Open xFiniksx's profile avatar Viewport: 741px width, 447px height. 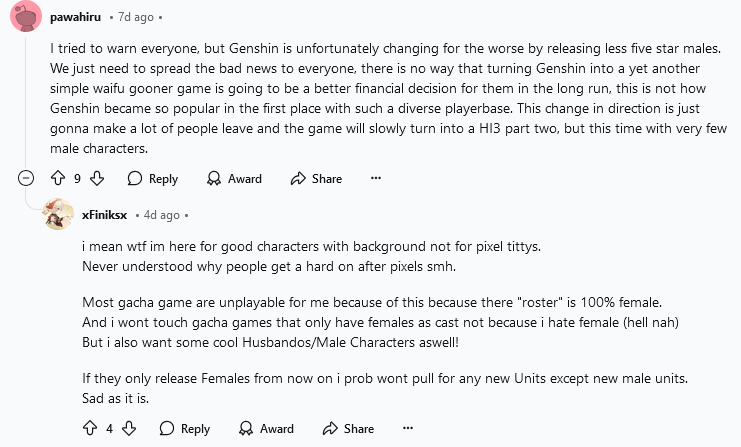[x=59, y=214]
